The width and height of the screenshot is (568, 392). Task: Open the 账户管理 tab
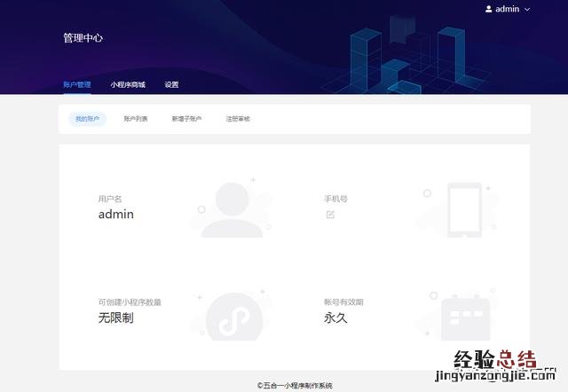(77, 84)
